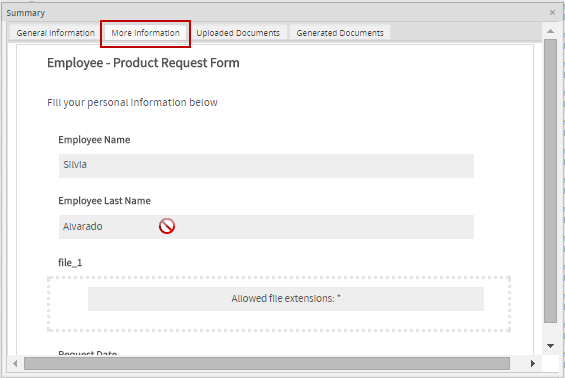Click the Allowed file extensions box
The height and width of the screenshot is (378, 565).
tap(286, 299)
